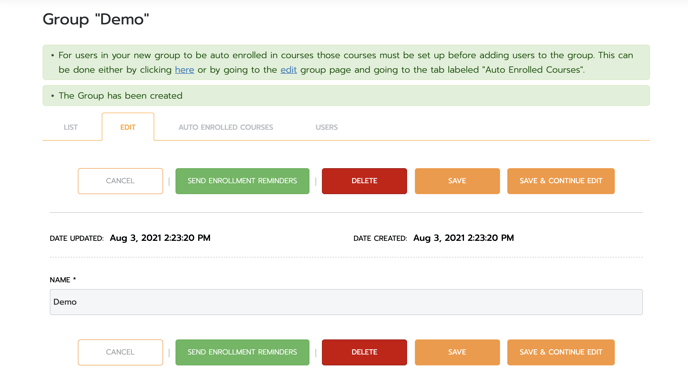The height and width of the screenshot is (382, 688).
Task: Focus the Name input field containing Demo
Action: click(x=346, y=302)
